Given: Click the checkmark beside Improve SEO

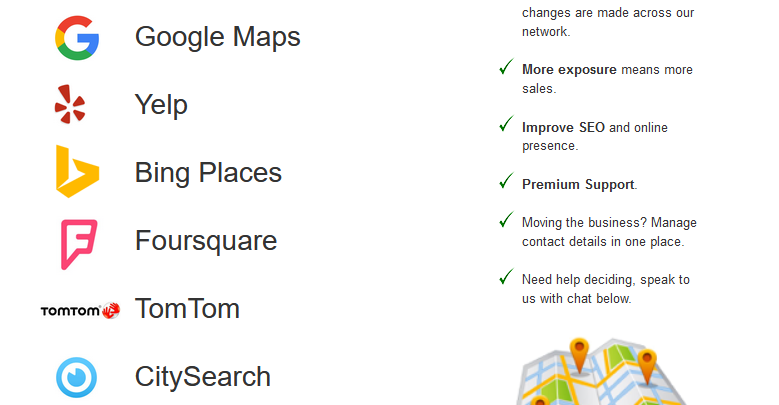Looking at the screenshot, I should pyautogui.click(x=505, y=126).
